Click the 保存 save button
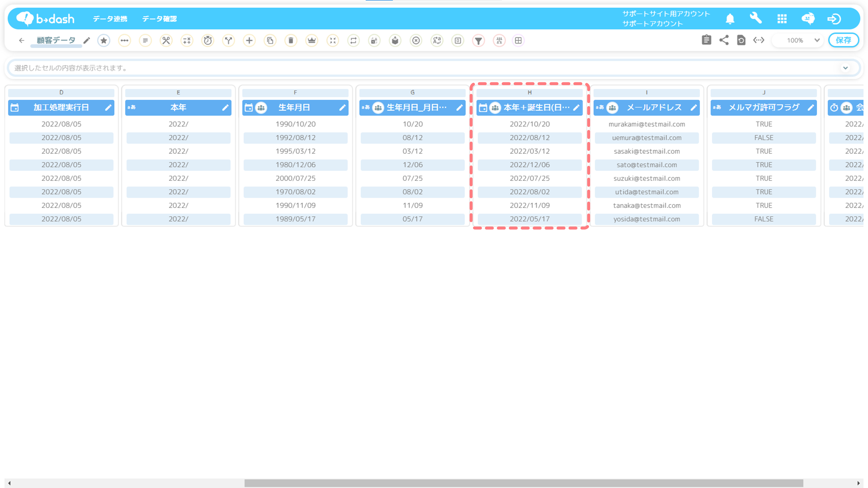The image size is (868, 488). click(844, 40)
